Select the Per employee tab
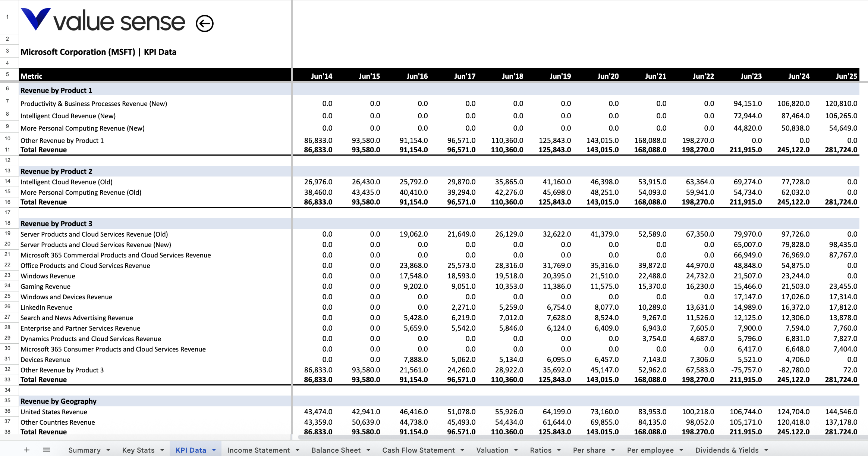Screen dimensions: 868x456 [x=650, y=450]
